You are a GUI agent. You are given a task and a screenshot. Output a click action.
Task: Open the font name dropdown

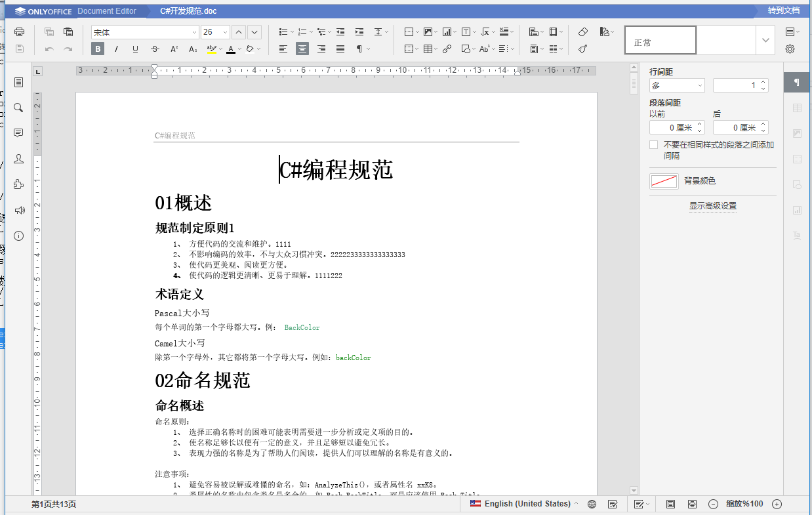[x=194, y=32]
